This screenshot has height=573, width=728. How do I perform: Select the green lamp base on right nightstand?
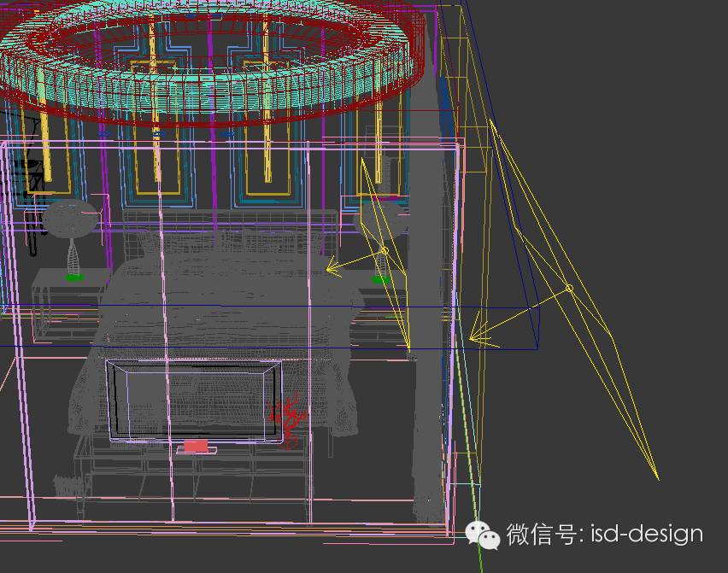(x=381, y=279)
